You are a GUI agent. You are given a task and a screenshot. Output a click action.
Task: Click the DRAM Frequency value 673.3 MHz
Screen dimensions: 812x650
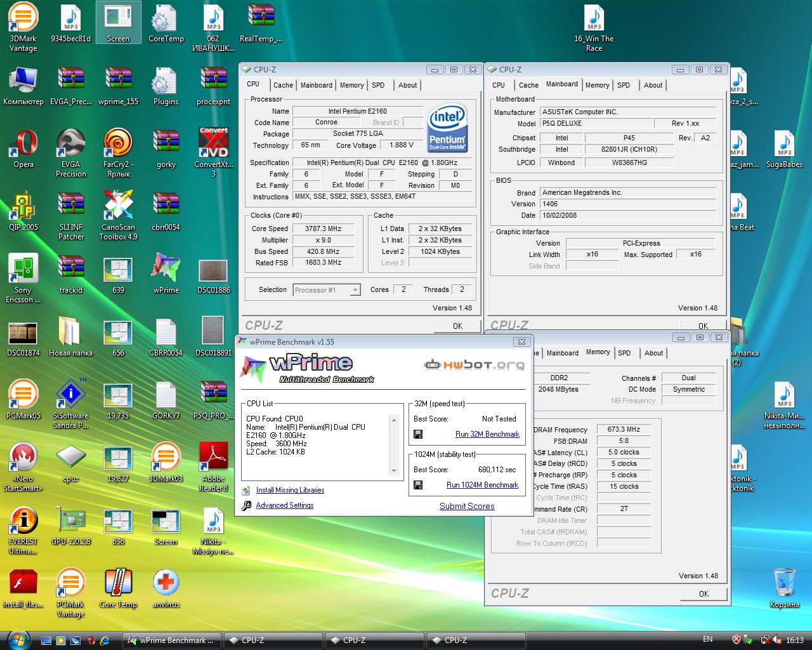point(624,429)
